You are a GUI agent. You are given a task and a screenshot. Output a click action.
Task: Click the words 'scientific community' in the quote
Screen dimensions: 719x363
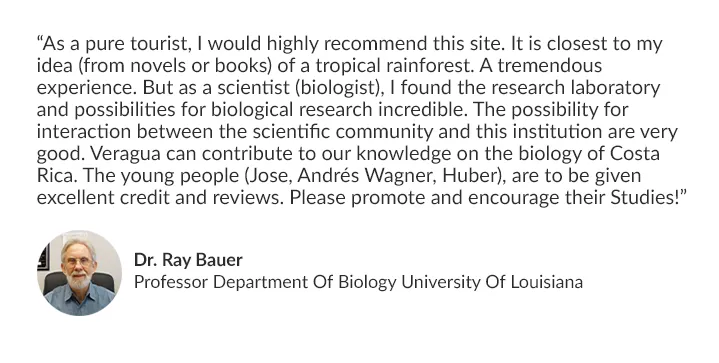tap(342, 132)
